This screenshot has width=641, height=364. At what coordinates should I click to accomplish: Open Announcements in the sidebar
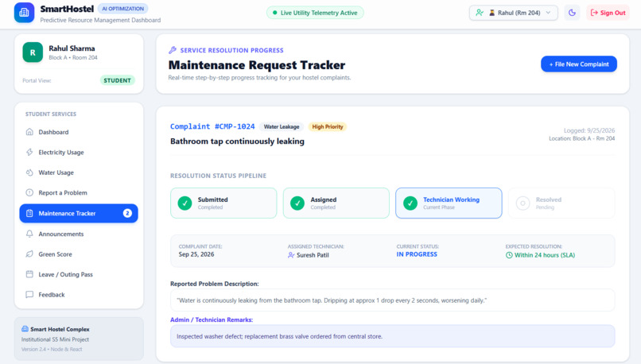(79, 234)
